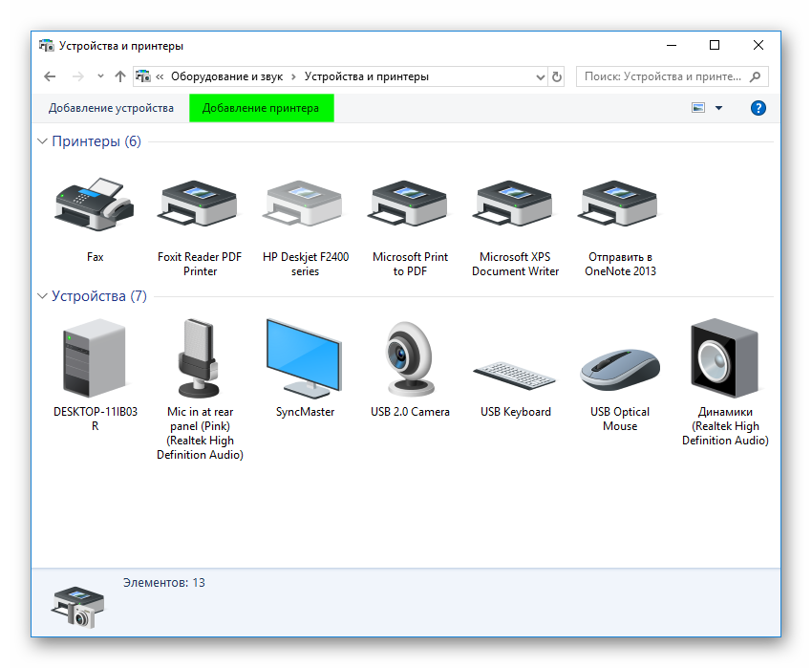This screenshot has height=668, width=812.
Task: Open the view options dropdown arrow
Action: click(x=718, y=109)
